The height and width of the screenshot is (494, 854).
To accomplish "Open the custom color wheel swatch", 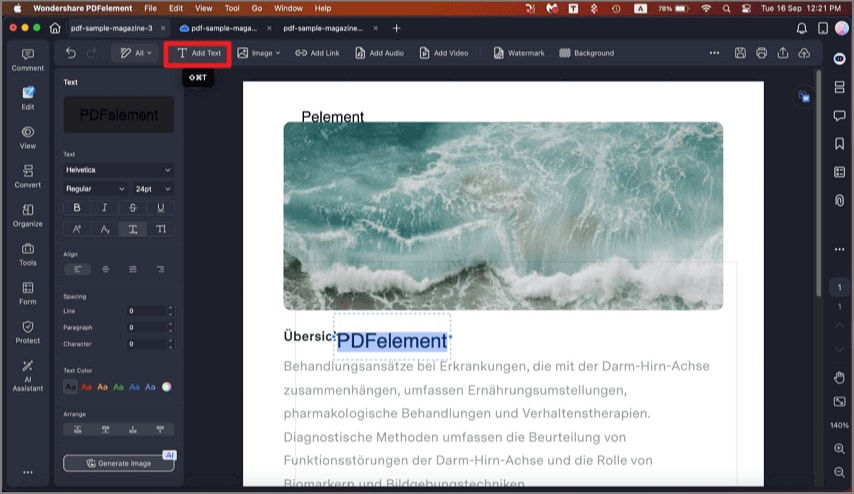I will (167, 387).
